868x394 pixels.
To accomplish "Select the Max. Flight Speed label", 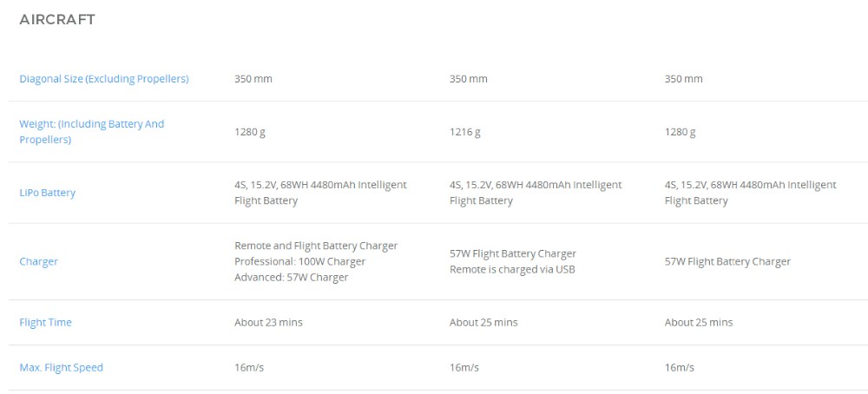I will pyautogui.click(x=61, y=368).
